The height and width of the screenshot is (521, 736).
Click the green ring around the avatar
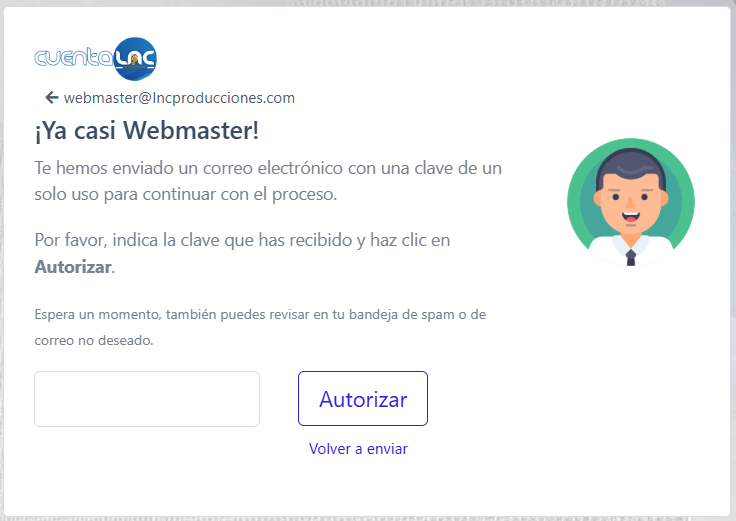(574, 202)
